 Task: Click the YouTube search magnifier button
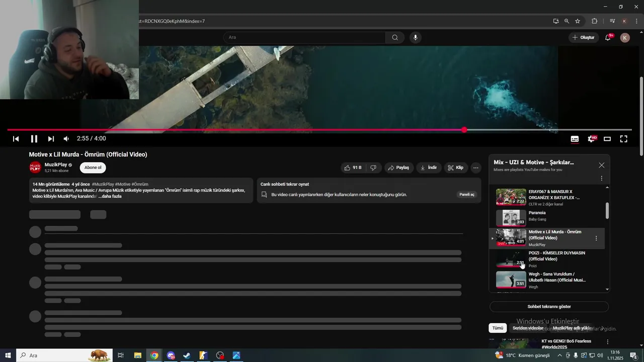[395, 37]
